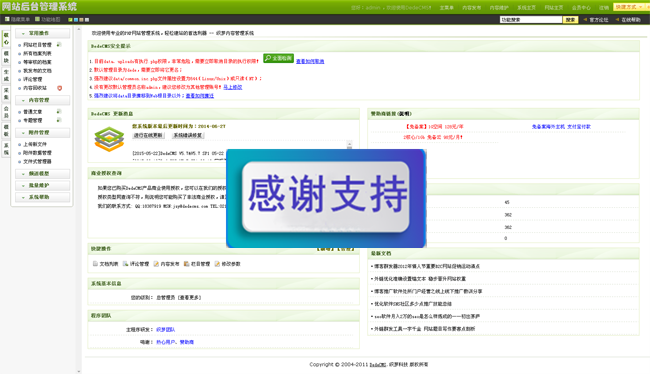The width and height of the screenshot is (650, 374).
Task: Click the update log scrollbar up arrow
Action: (349, 144)
